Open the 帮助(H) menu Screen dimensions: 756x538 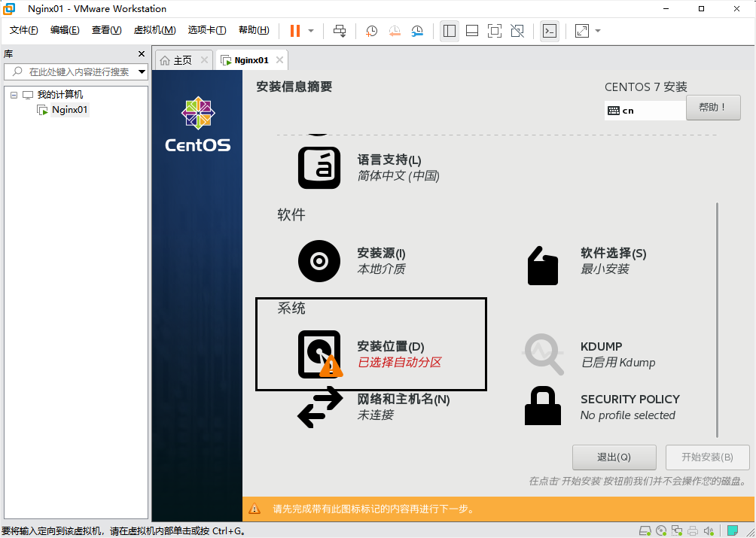pos(254,30)
